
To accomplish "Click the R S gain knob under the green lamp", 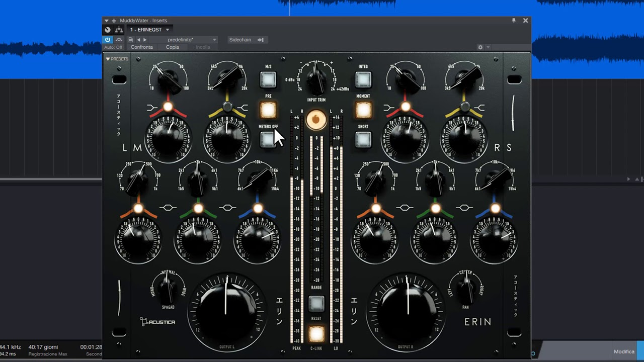I will coord(435,240).
